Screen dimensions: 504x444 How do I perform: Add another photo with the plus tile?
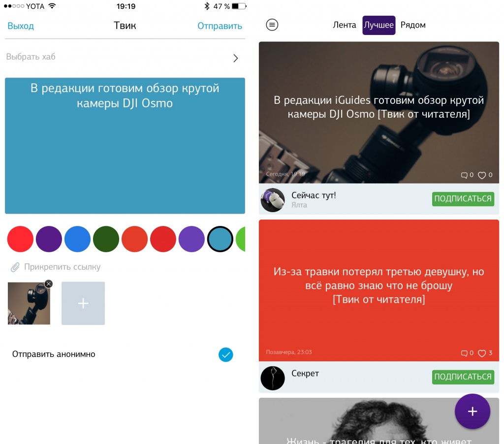83,303
